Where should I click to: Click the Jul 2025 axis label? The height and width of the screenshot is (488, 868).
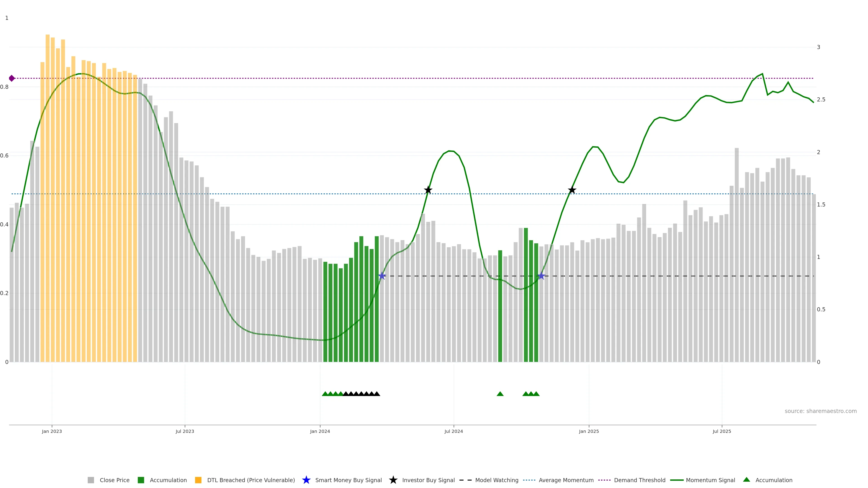click(722, 432)
